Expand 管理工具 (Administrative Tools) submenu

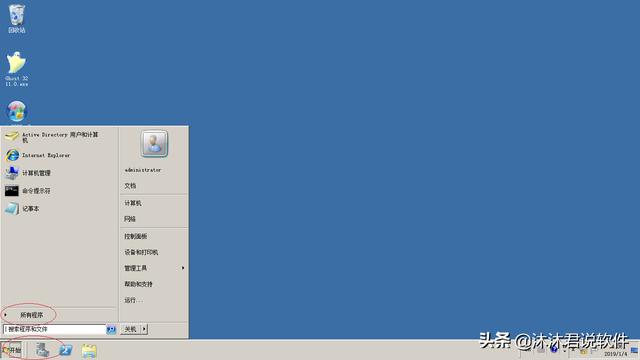pyautogui.click(x=153, y=268)
